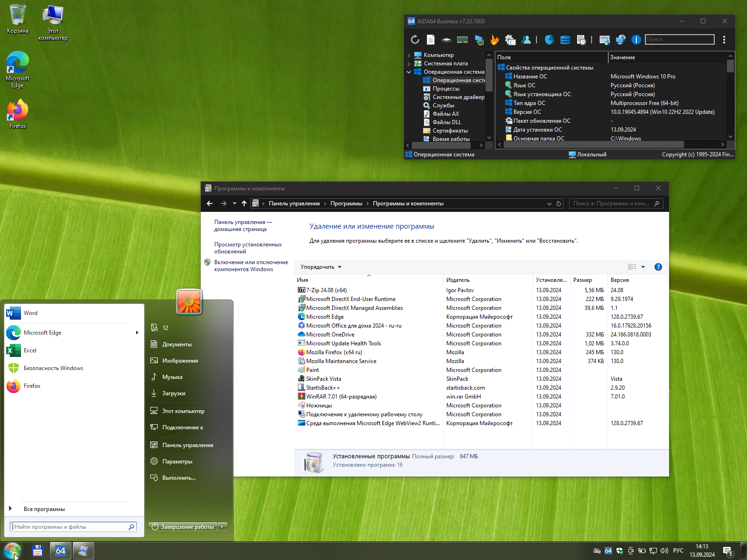Click the document with clock icon in AIDA64

click(581, 40)
